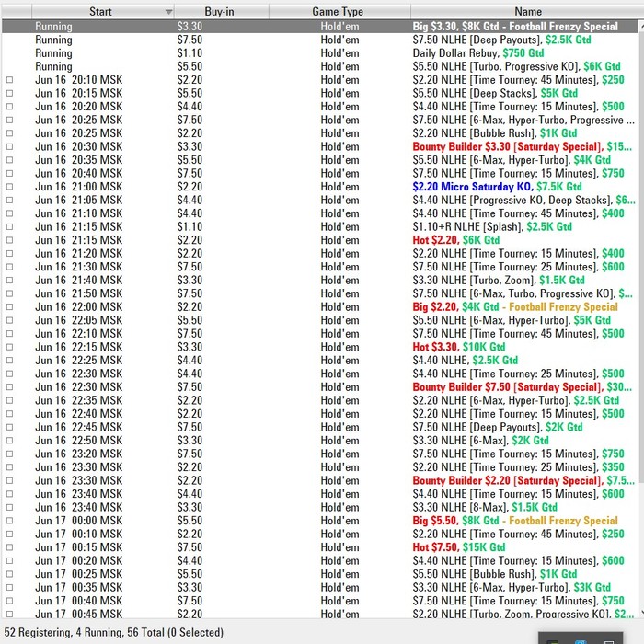This screenshot has width=644, height=644.
Task: Click the $4.40 Time Tourney 45 Minutes $400 row
Action: click(x=320, y=213)
